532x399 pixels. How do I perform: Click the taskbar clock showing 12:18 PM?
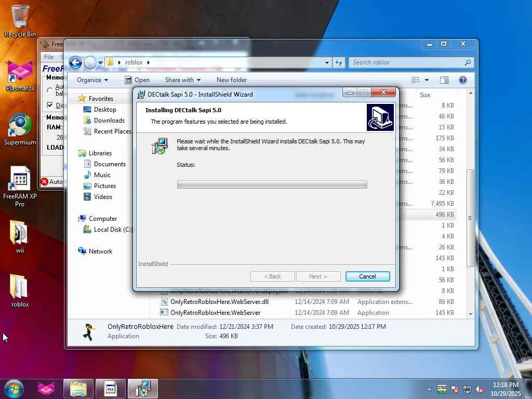(506, 389)
